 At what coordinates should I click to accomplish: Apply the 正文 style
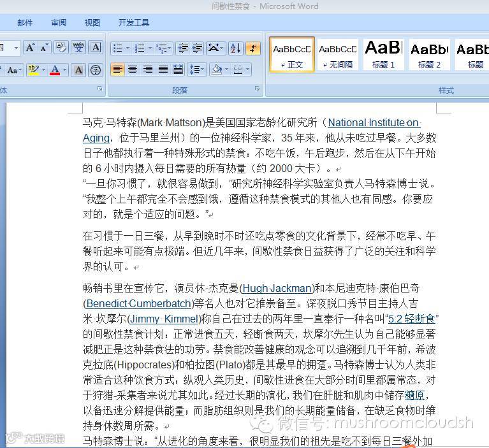292,55
